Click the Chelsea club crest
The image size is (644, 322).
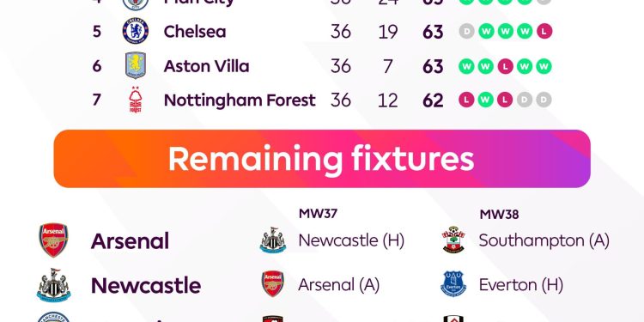click(135, 31)
